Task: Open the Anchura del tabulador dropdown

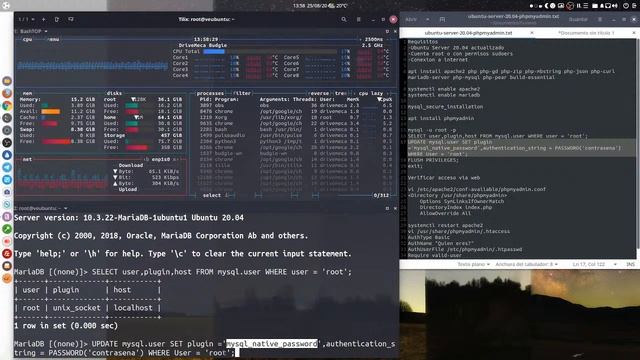Action: click(x=526, y=264)
